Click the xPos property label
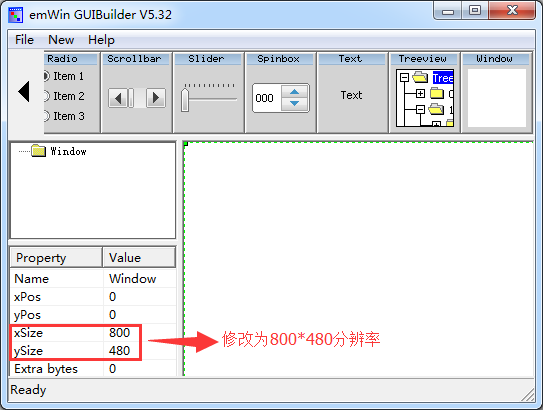 27,297
